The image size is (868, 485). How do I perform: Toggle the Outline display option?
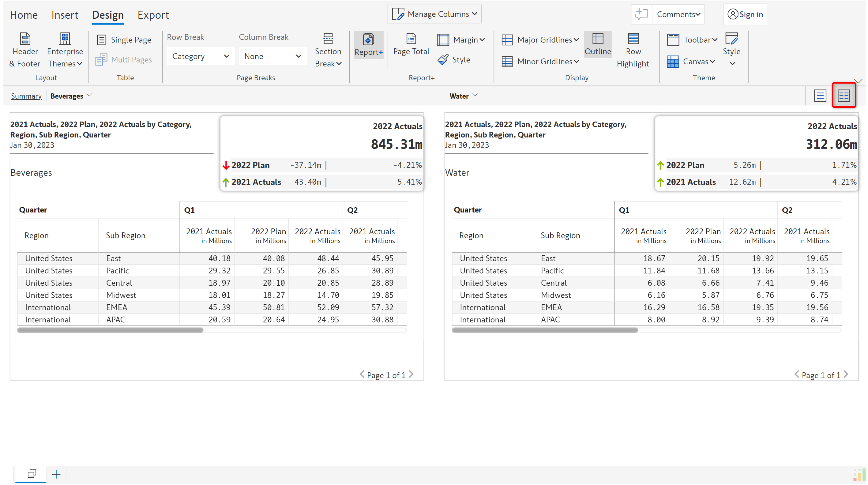tap(597, 44)
